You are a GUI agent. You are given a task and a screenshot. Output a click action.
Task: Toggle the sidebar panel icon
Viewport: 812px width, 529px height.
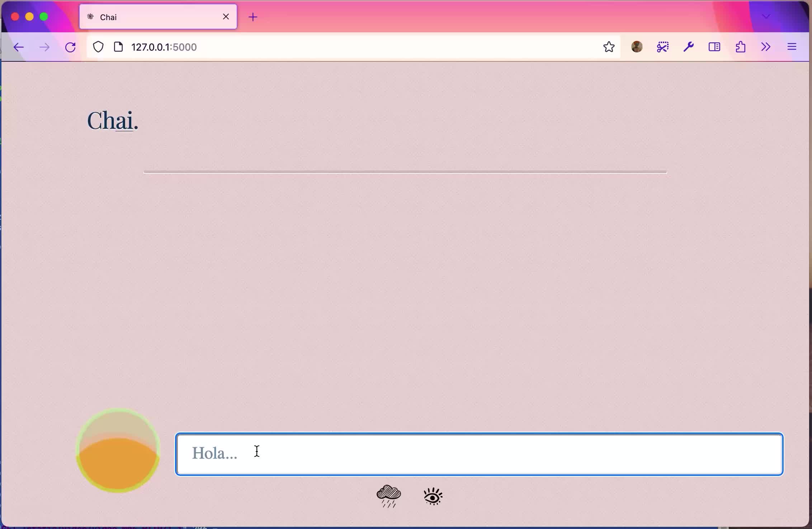[x=714, y=47]
